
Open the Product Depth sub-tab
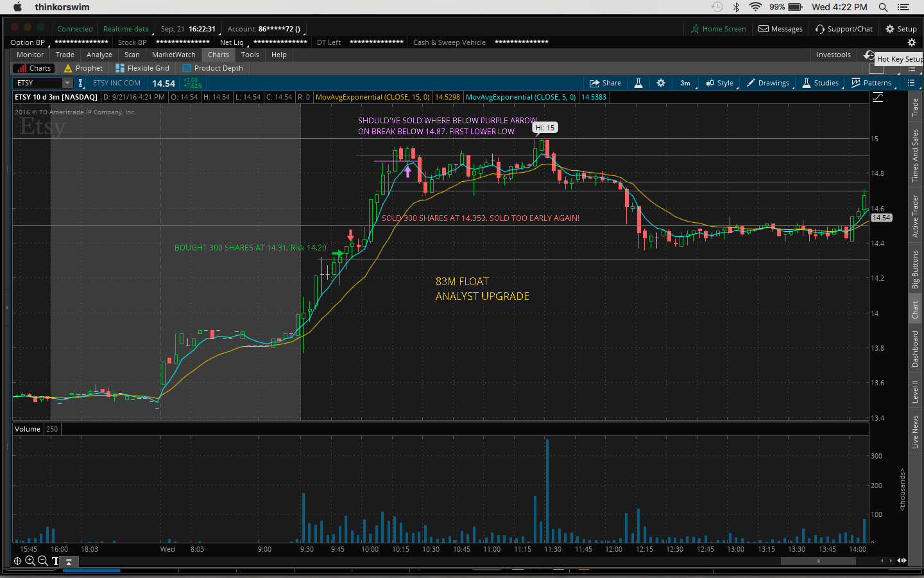coord(213,68)
